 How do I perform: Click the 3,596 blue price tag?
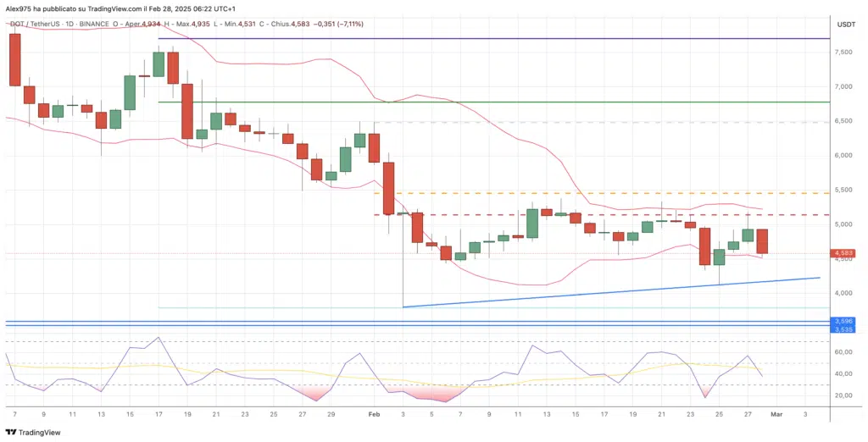tap(843, 321)
